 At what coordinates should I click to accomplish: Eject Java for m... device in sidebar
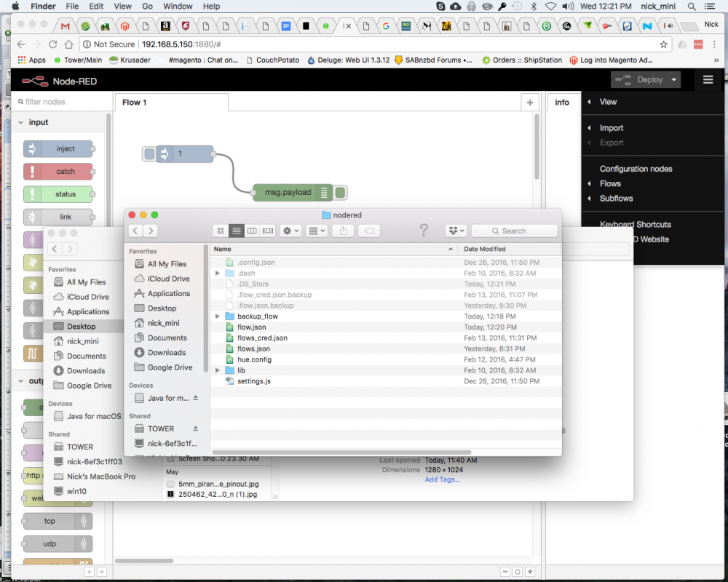coord(195,398)
